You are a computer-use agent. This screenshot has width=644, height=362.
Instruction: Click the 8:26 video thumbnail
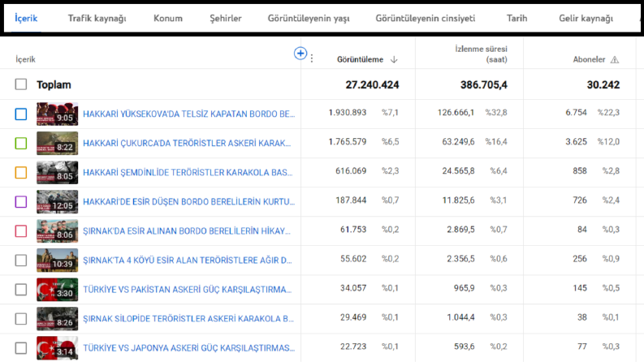coord(57,319)
